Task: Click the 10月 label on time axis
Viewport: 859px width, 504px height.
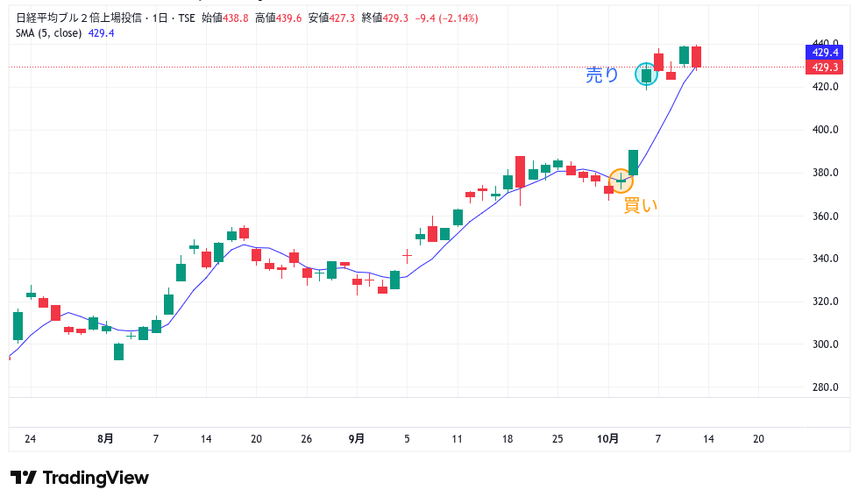Action: [608, 438]
